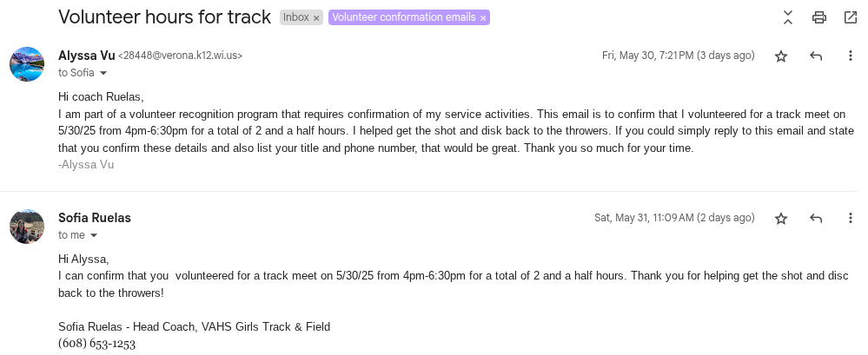Click the phone number in signature
This screenshot has width=868, height=355.
coord(96,344)
